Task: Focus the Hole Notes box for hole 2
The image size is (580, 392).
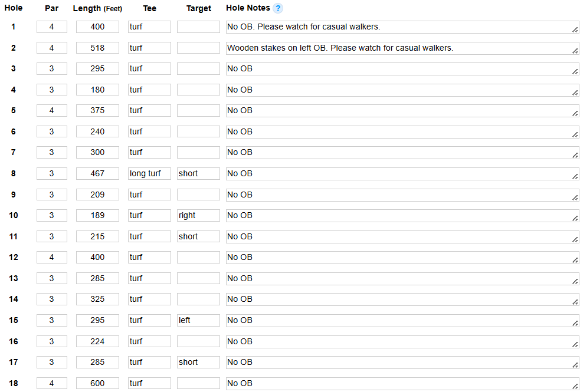Action: (401, 48)
